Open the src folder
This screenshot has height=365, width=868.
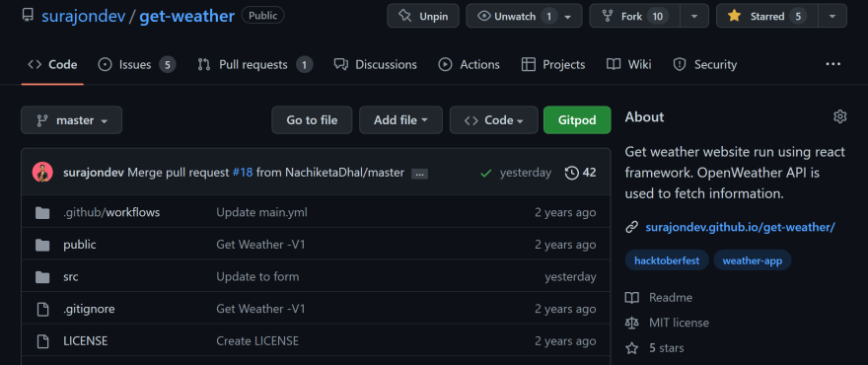[x=70, y=277]
